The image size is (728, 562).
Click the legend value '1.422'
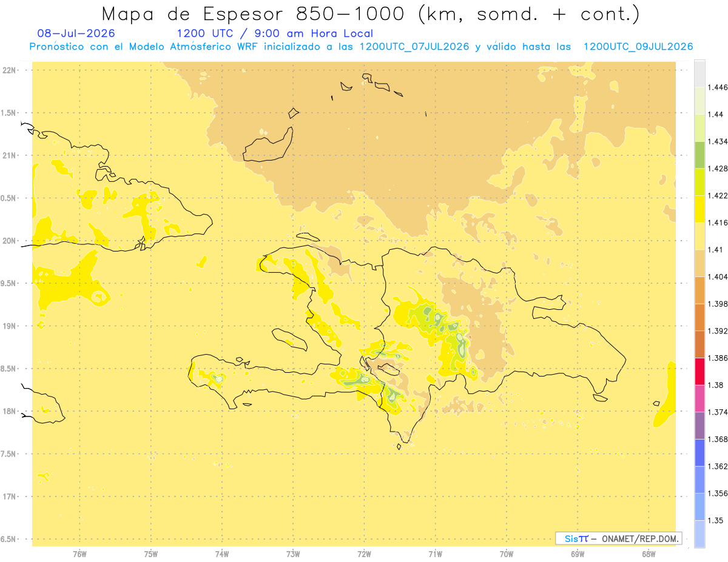click(716, 195)
